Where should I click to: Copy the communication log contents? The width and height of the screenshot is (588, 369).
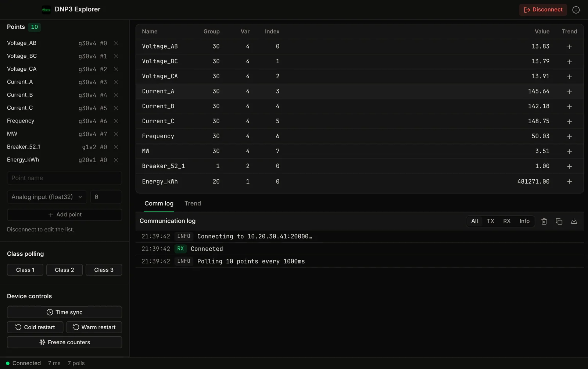pyautogui.click(x=559, y=221)
